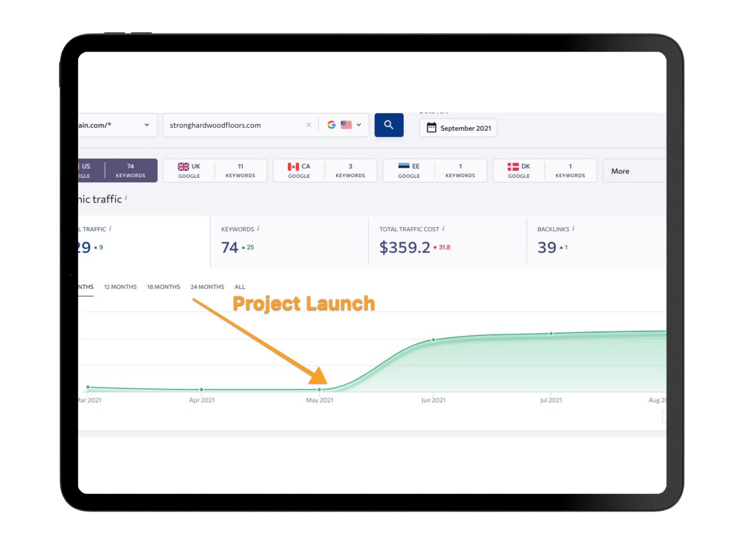Expand the domain path dropdown showing .com/*
744x560 pixels.
pos(147,125)
